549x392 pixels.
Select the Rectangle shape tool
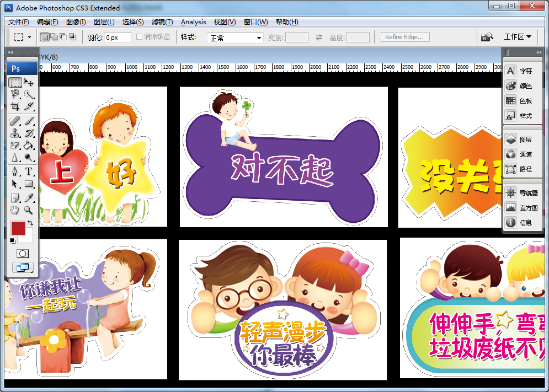click(x=29, y=184)
